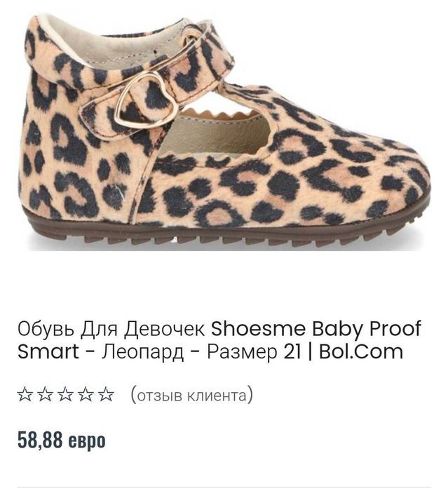Open the "отзыв клиента" review link
Image resolution: width=448 pixels, height=491 pixels.
pos(191,395)
